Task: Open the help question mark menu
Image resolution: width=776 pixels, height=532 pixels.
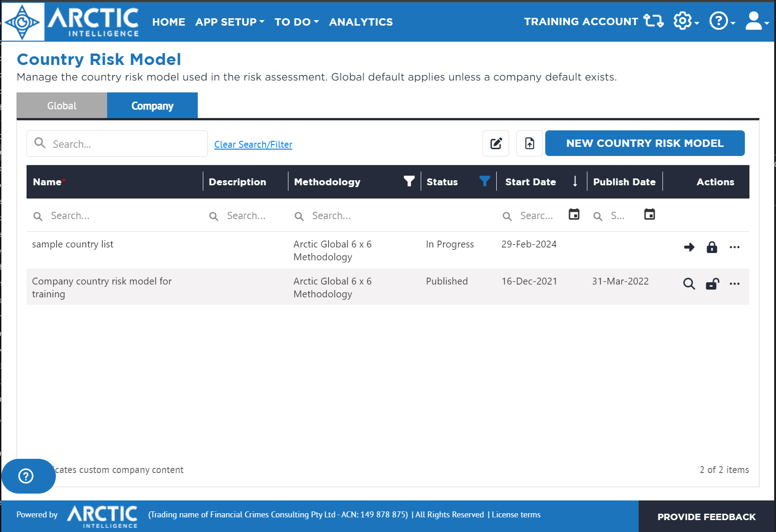Action: click(x=722, y=21)
